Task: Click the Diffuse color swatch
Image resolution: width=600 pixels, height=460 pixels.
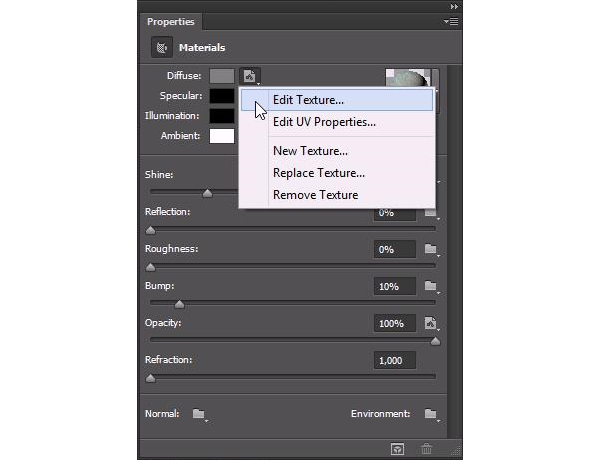Action: 222,76
